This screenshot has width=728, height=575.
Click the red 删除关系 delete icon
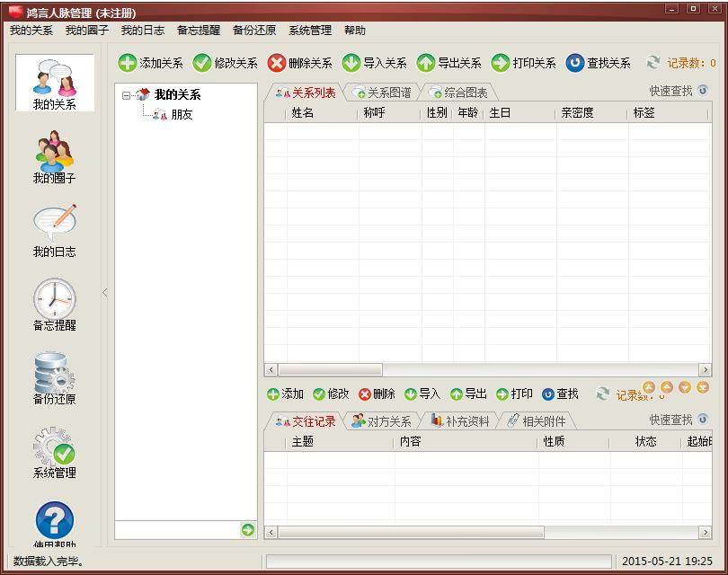coord(277,63)
